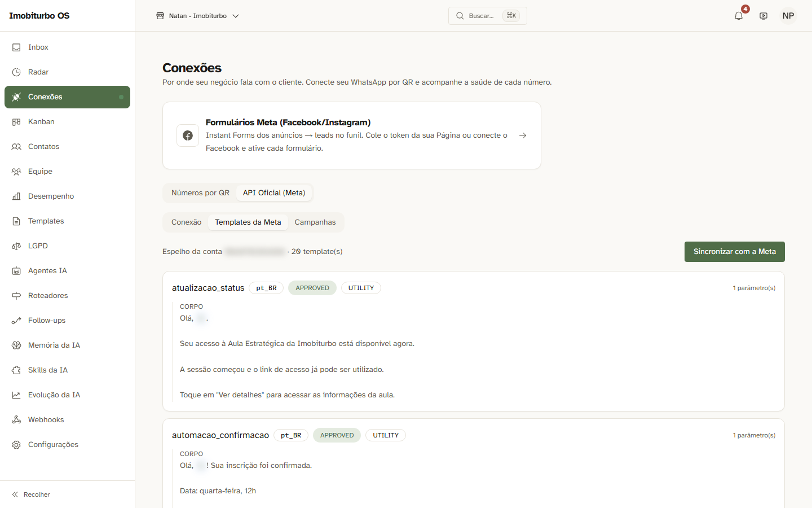Collapse the sidebar with Recolher
812x508 pixels.
(x=32, y=494)
